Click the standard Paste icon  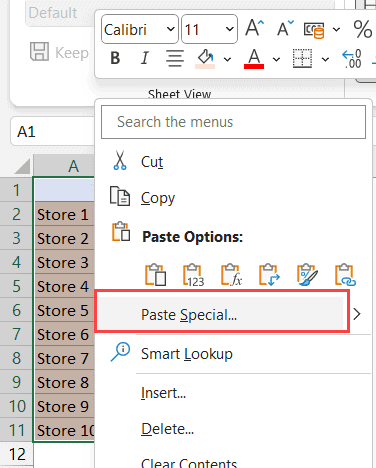155,275
